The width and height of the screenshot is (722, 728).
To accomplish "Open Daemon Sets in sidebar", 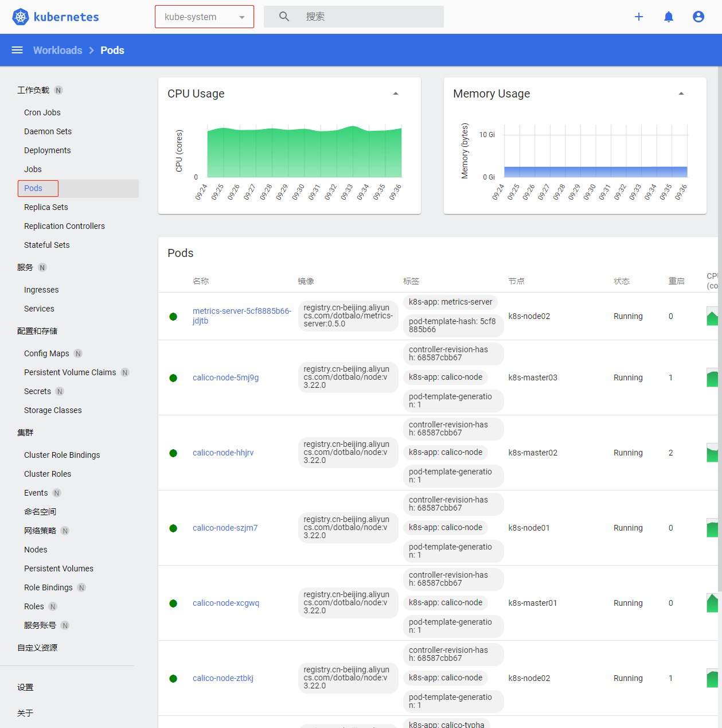I will pos(48,131).
